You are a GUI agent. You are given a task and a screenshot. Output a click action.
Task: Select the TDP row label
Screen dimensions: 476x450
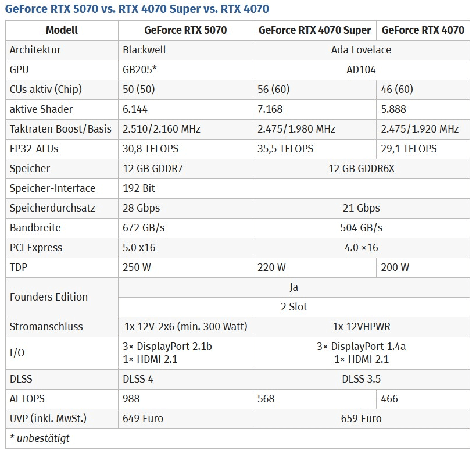(19, 267)
